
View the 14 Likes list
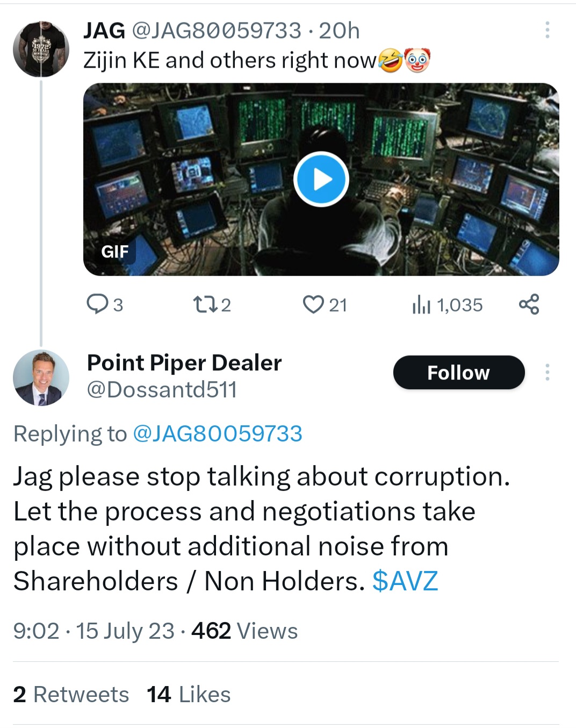tap(189, 694)
